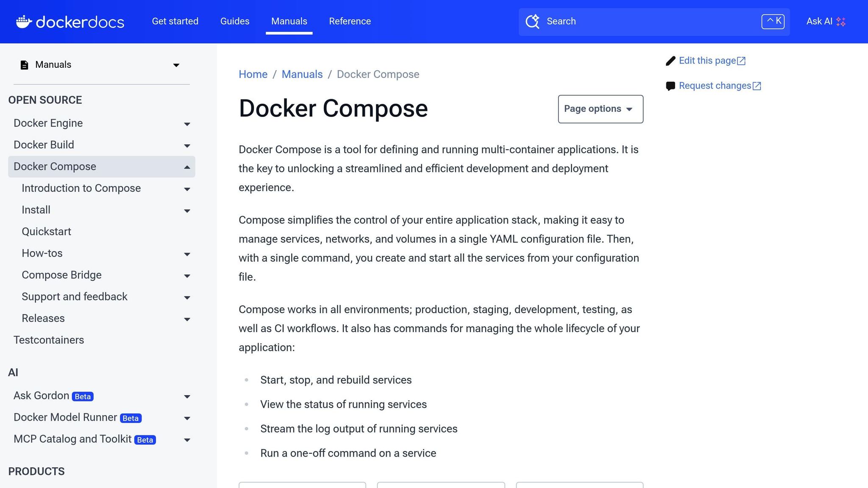Click the Ctrl K keyboard shortcut badge
The width and height of the screenshot is (868, 488).
point(773,21)
